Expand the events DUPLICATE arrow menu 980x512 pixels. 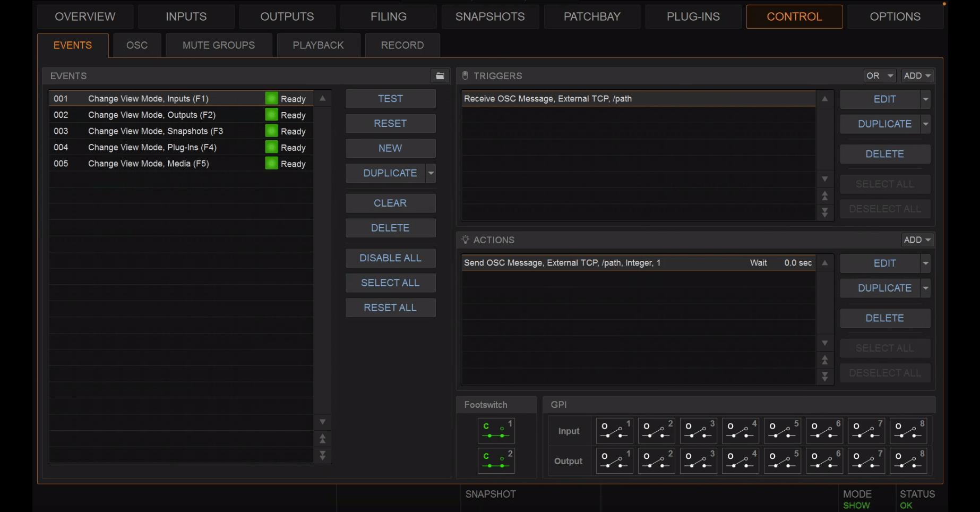431,173
